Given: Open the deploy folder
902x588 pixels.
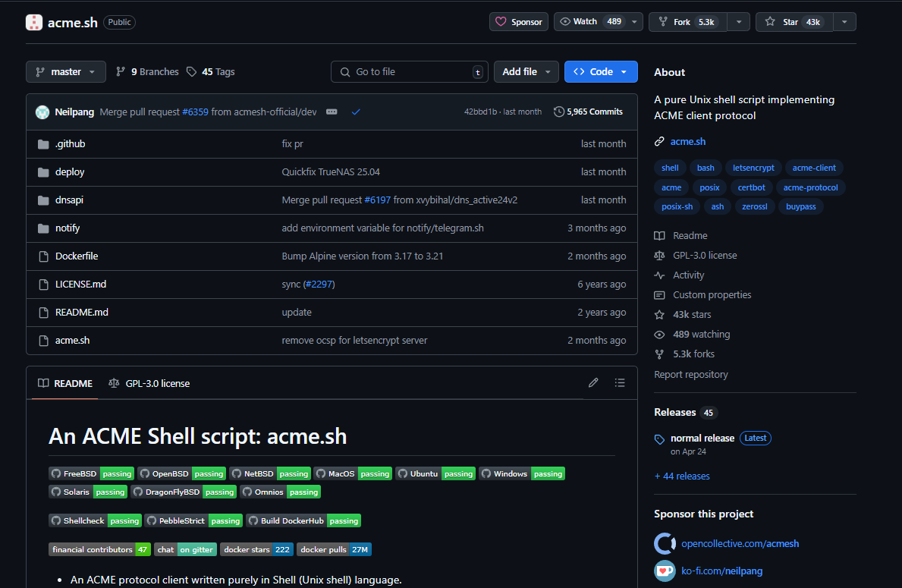Looking at the screenshot, I should coord(70,172).
